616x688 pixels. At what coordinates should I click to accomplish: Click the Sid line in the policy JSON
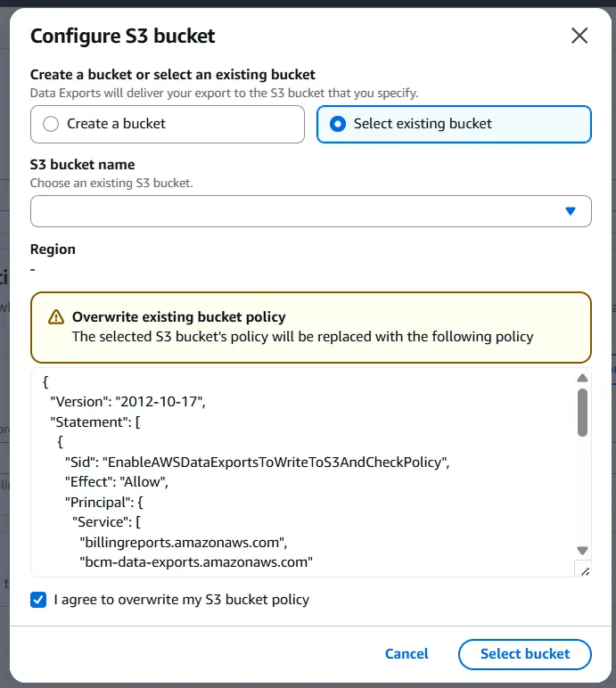(258, 463)
